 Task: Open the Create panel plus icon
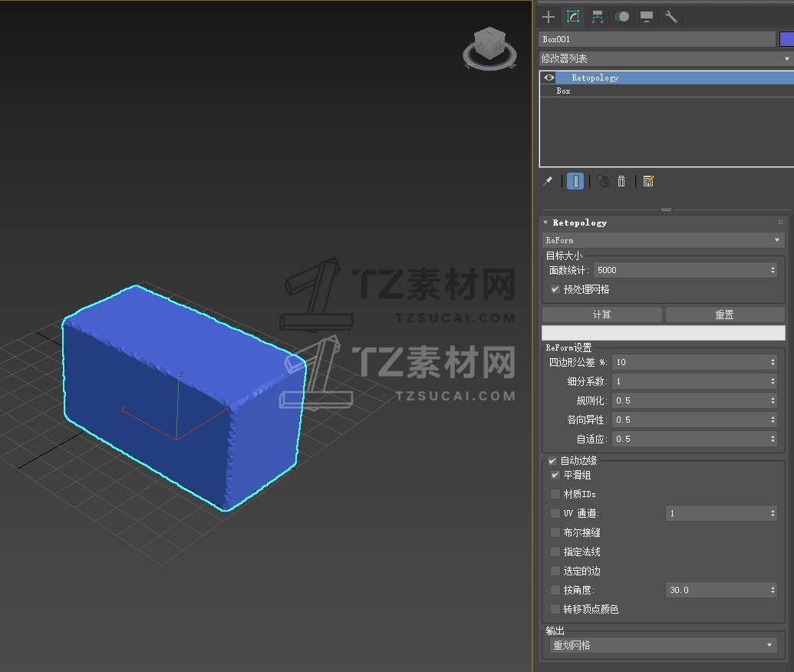[x=548, y=17]
